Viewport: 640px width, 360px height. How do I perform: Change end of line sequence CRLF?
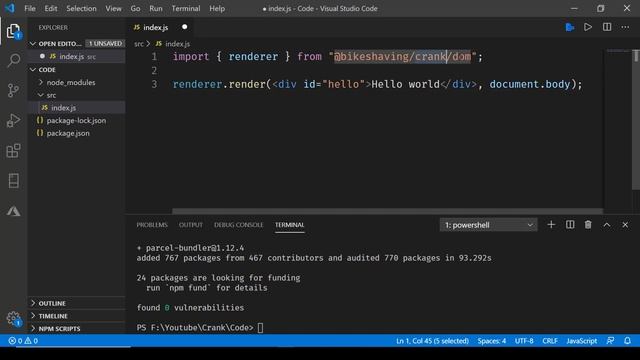tap(550, 341)
